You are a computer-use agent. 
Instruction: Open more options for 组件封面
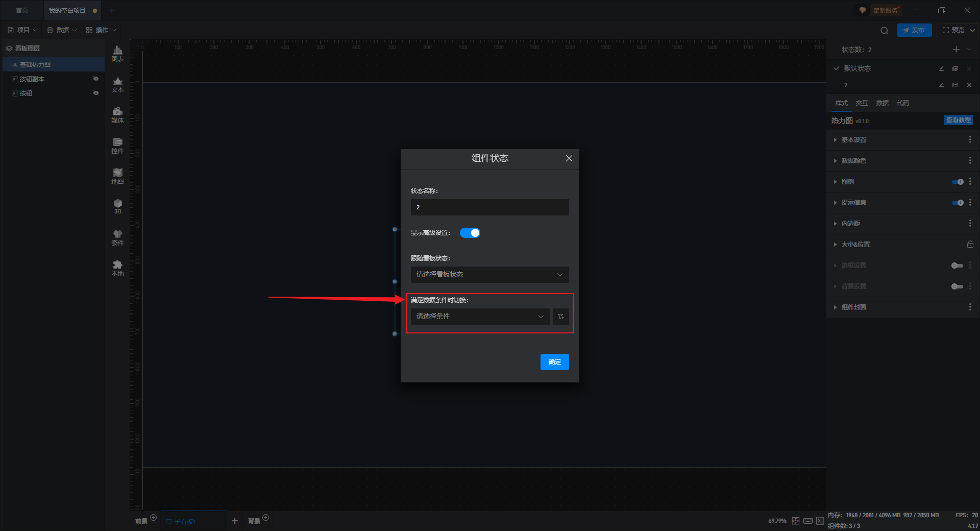pyautogui.click(x=970, y=307)
